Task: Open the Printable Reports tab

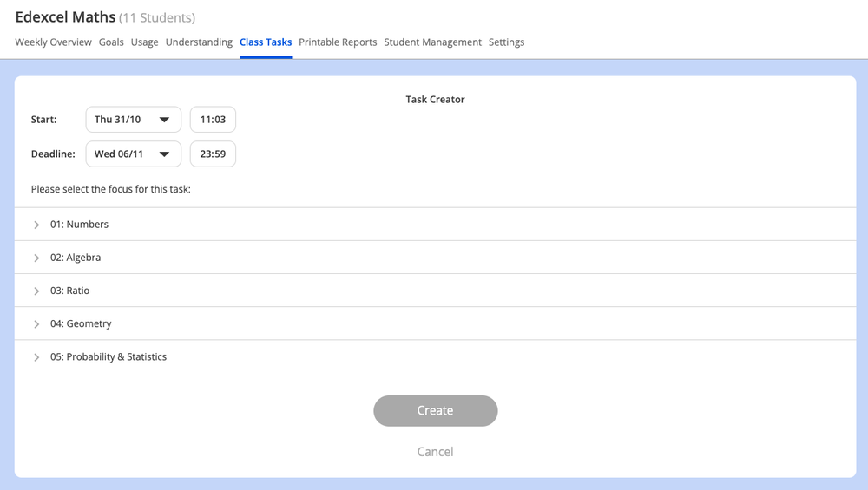Action: [338, 42]
